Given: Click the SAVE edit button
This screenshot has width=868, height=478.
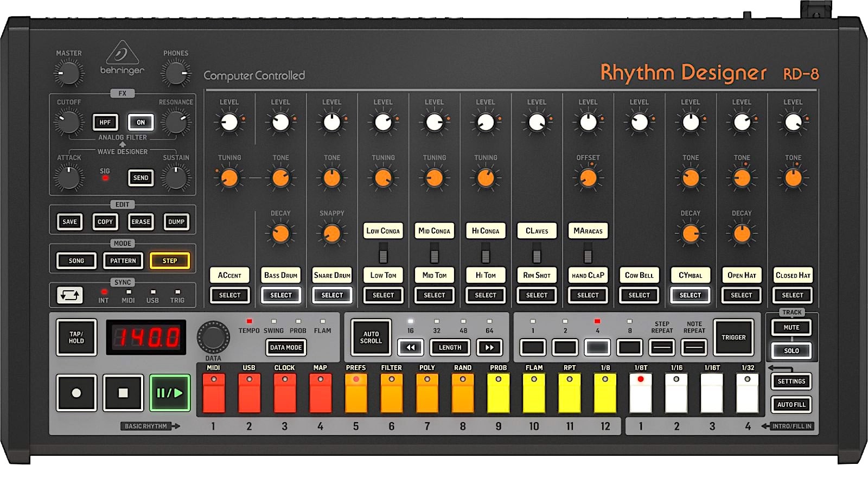Looking at the screenshot, I should [x=70, y=222].
